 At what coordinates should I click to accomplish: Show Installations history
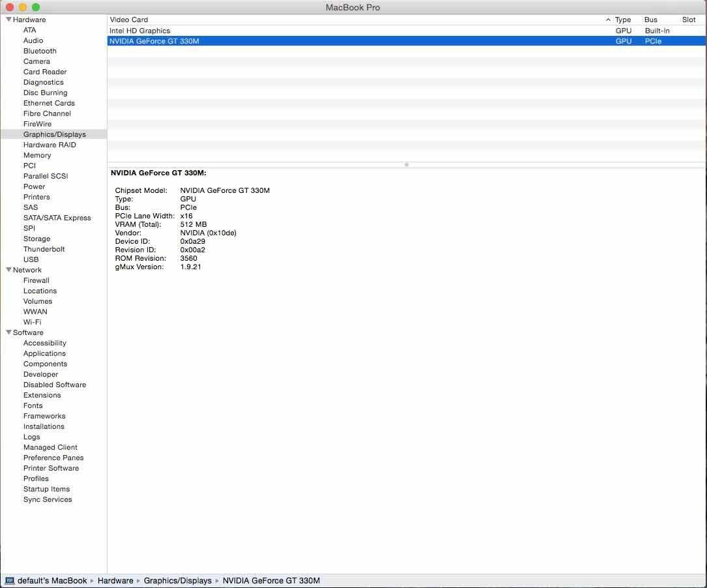click(x=44, y=426)
